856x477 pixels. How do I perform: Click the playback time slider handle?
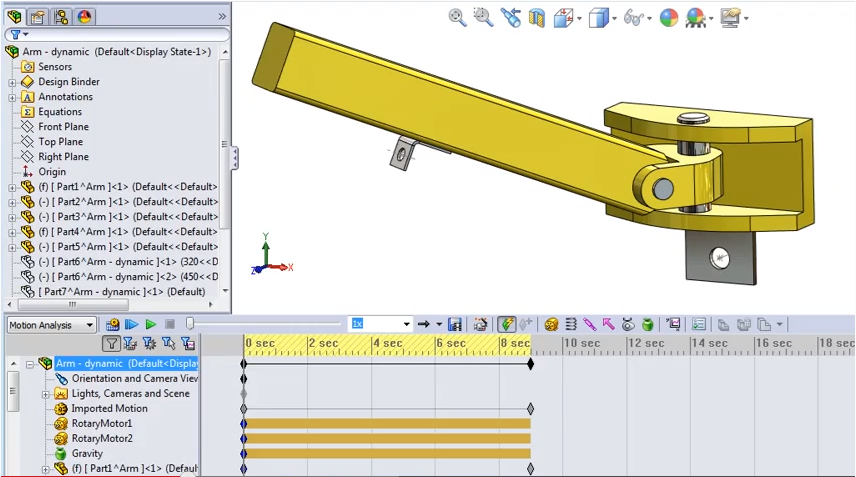189,325
